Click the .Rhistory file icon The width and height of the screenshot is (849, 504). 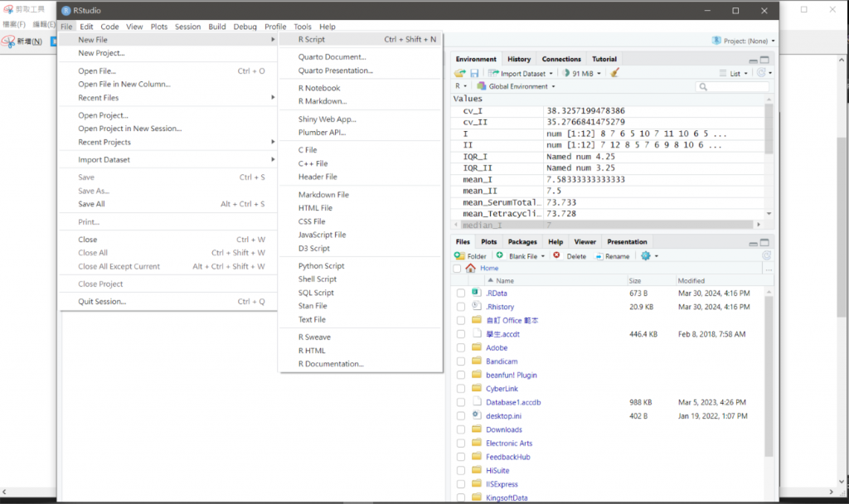[x=477, y=306]
